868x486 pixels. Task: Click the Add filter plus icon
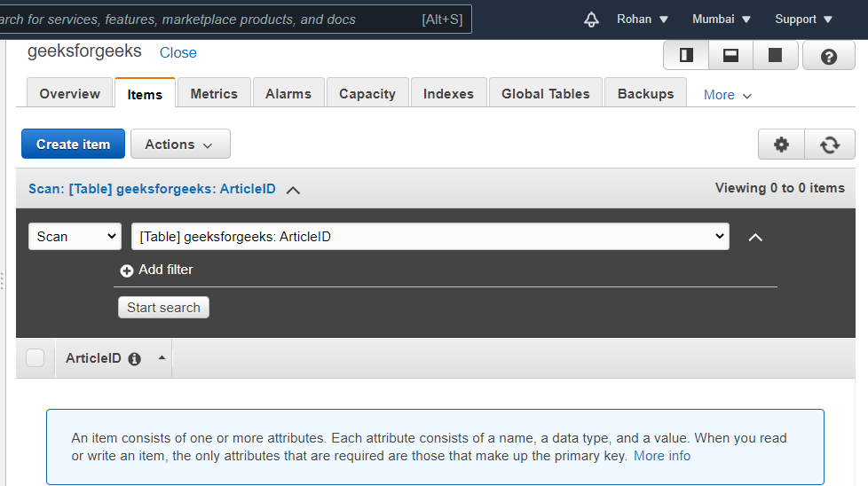[127, 270]
